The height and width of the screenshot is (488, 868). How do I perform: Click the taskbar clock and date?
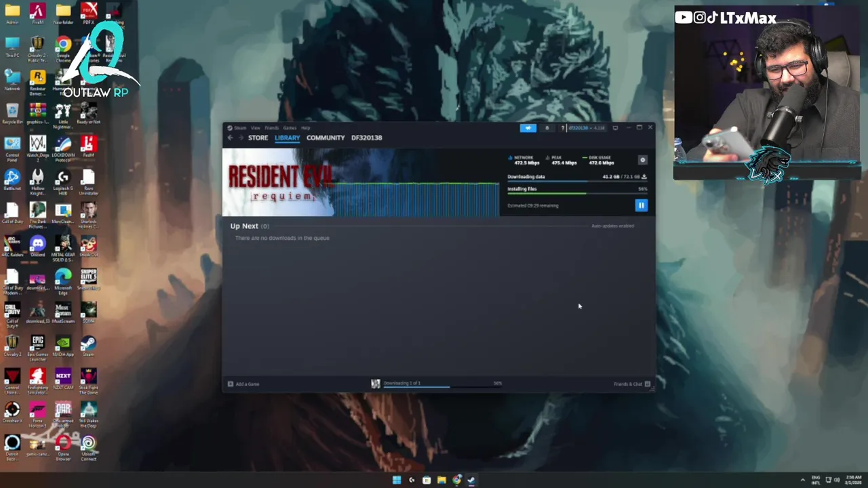853,480
